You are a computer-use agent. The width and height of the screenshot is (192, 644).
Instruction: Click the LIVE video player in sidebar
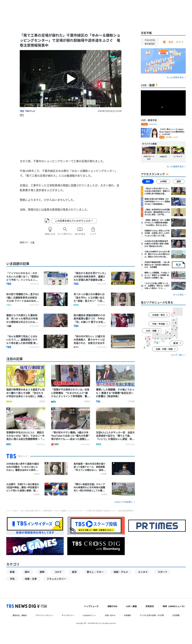[163, 103]
